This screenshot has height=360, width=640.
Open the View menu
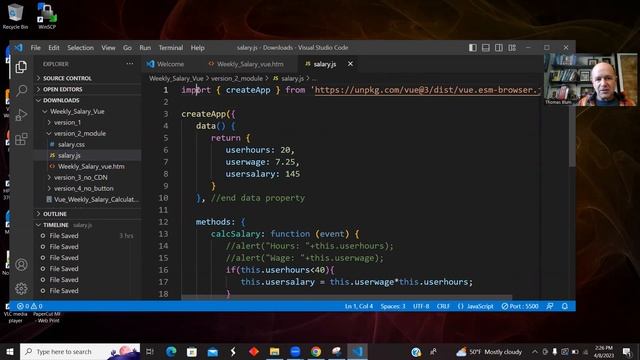(x=108, y=48)
